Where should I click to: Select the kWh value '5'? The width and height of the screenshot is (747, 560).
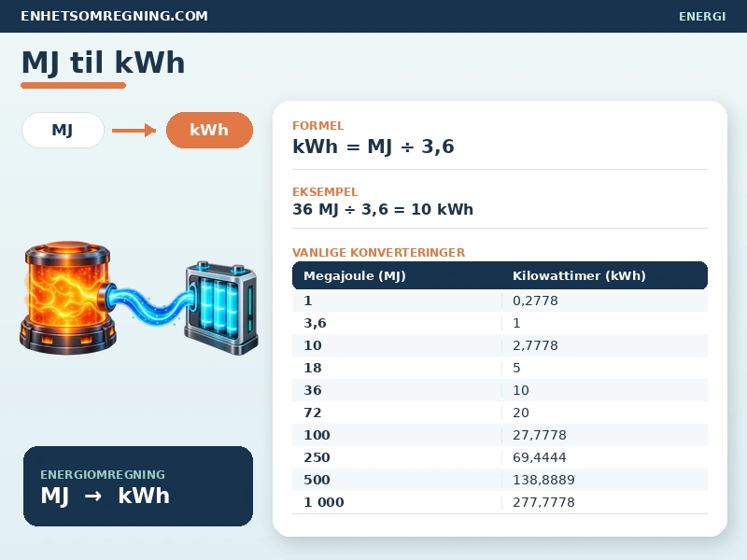(x=516, y=368)
